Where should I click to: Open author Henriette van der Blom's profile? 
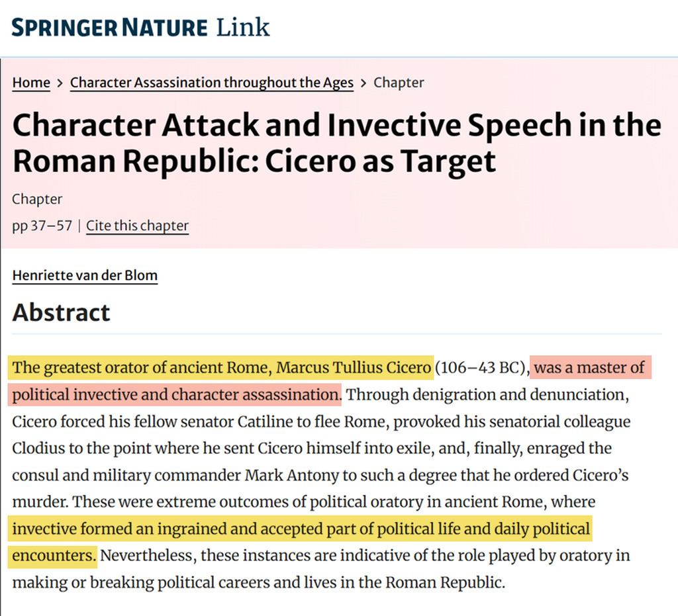click(85, 275)
